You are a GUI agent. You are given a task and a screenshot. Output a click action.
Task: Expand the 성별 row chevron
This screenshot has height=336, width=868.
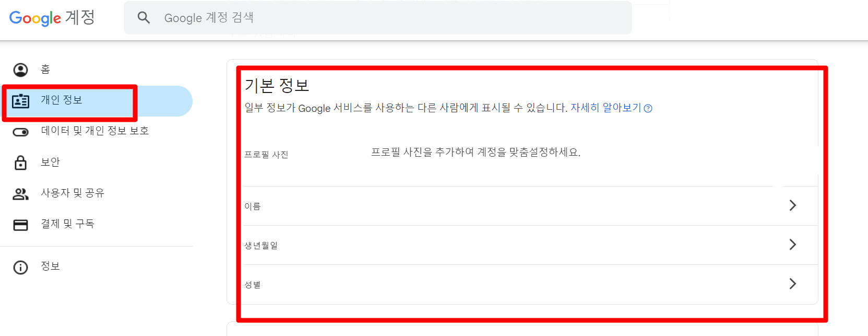click(x=792, y=284)
